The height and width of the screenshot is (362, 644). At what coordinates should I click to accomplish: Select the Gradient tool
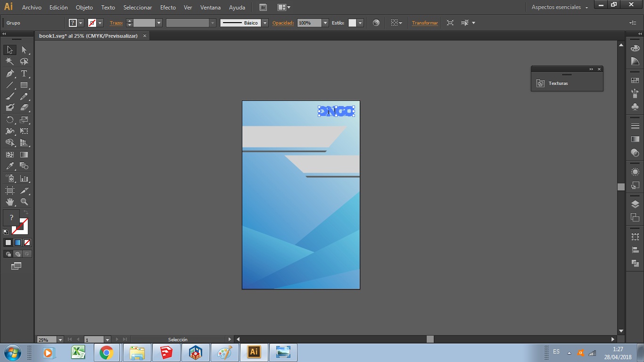coord(24,154)
